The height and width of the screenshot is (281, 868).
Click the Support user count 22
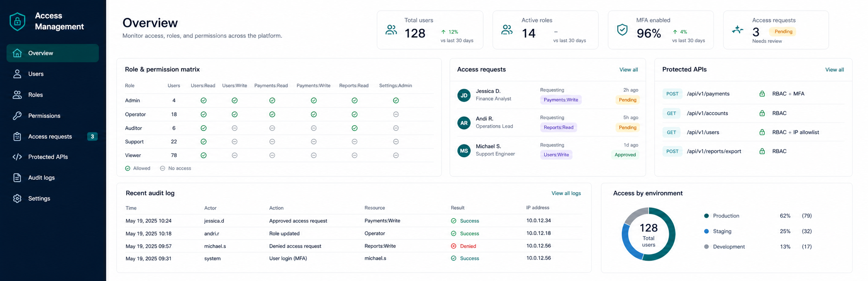coord(174,141)
